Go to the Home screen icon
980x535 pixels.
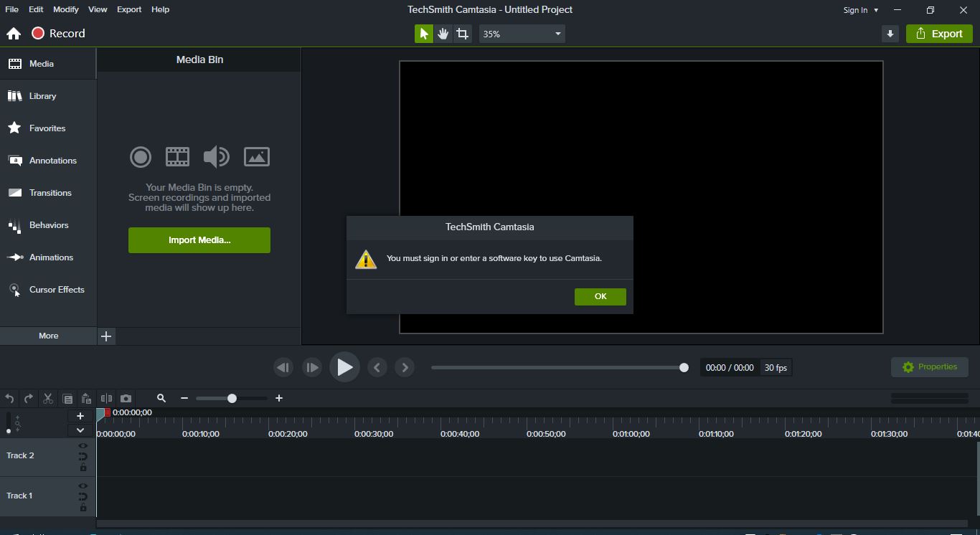[x=14, y=34]
